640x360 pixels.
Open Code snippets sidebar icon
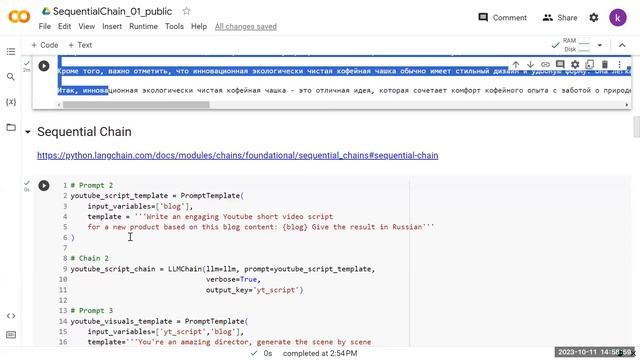11,316
